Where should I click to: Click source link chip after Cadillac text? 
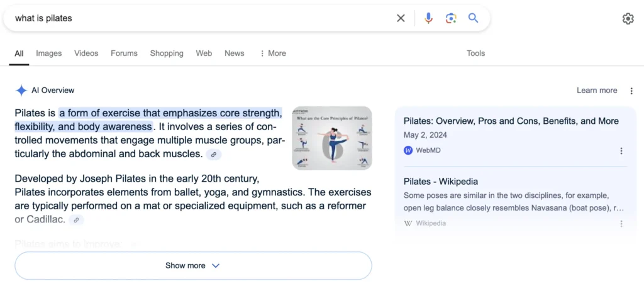coord(76,220)
